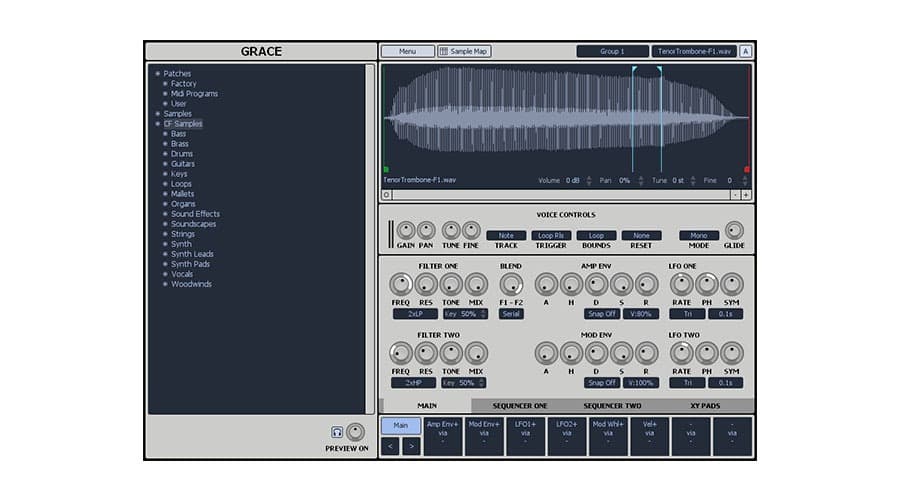Toggle the A button beside sample name
The width and height of the screenshot is (900, 500).
point(745,51)
